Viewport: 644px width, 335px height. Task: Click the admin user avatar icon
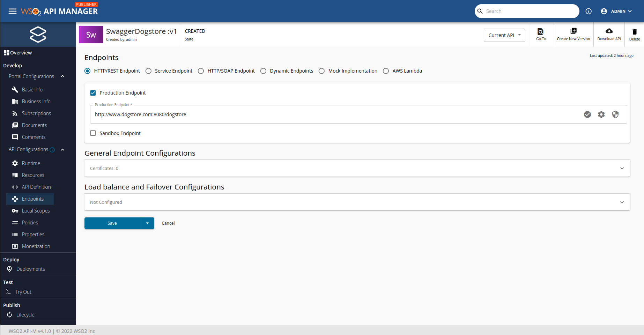604,11
